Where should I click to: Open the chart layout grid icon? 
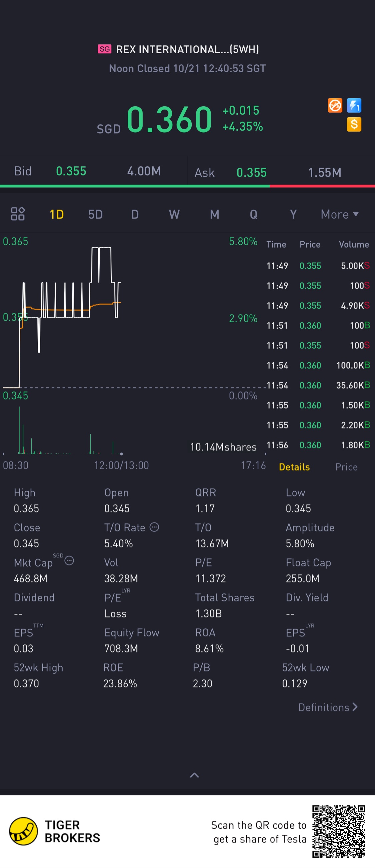[x=18, y=214]
